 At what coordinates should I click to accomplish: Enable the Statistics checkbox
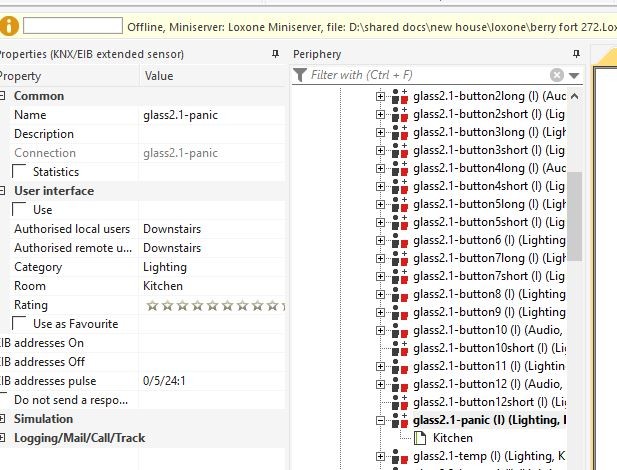[x=20, y=172]
